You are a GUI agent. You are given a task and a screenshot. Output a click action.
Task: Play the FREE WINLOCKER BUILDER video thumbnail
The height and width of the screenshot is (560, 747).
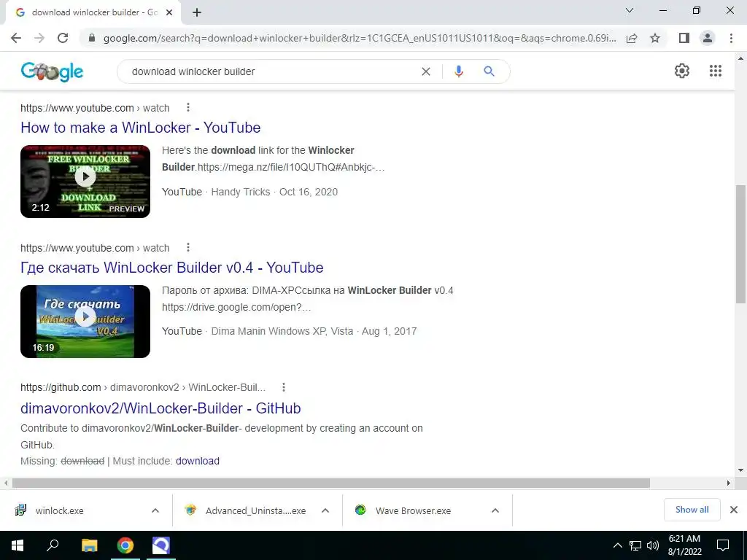[x=85, y=182]
